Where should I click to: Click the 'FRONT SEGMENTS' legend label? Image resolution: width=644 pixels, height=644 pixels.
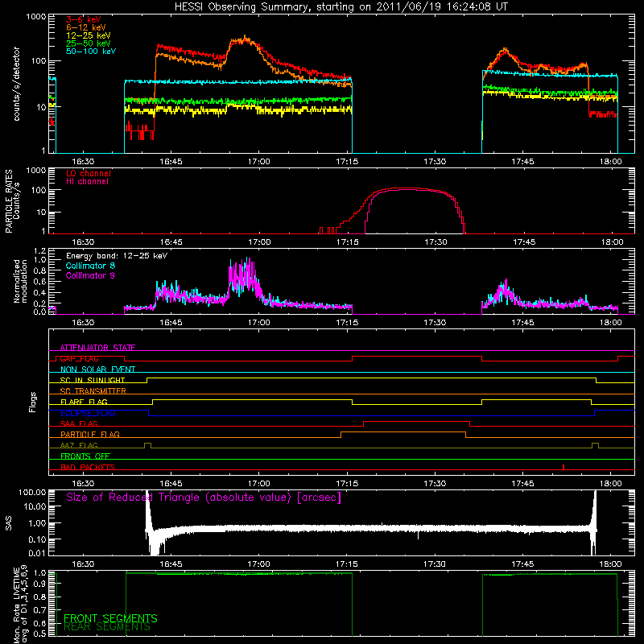coord(110,618)
